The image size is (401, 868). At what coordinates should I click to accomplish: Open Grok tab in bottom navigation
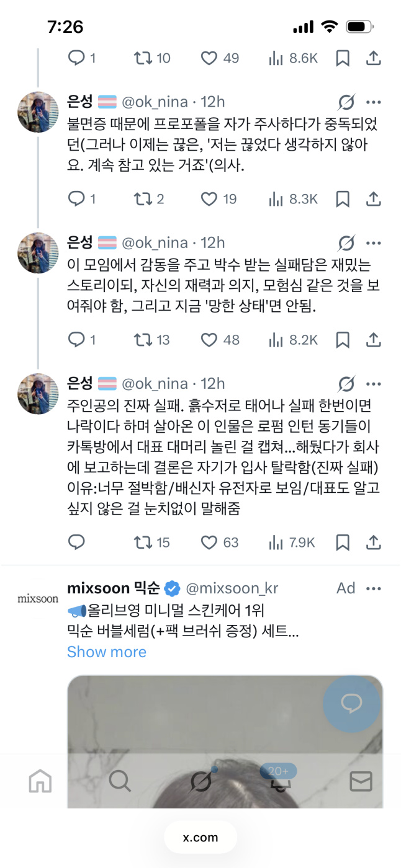click(200, 781)
